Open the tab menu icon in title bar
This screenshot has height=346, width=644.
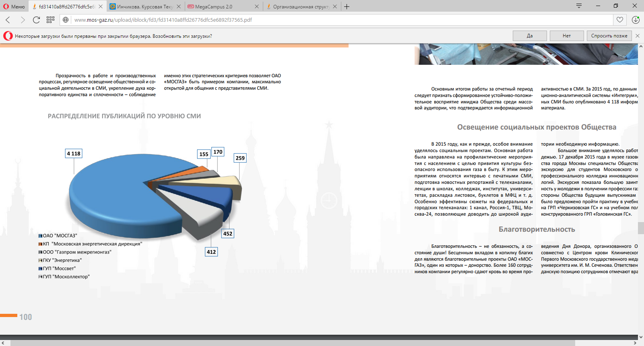tap(579, 6)
